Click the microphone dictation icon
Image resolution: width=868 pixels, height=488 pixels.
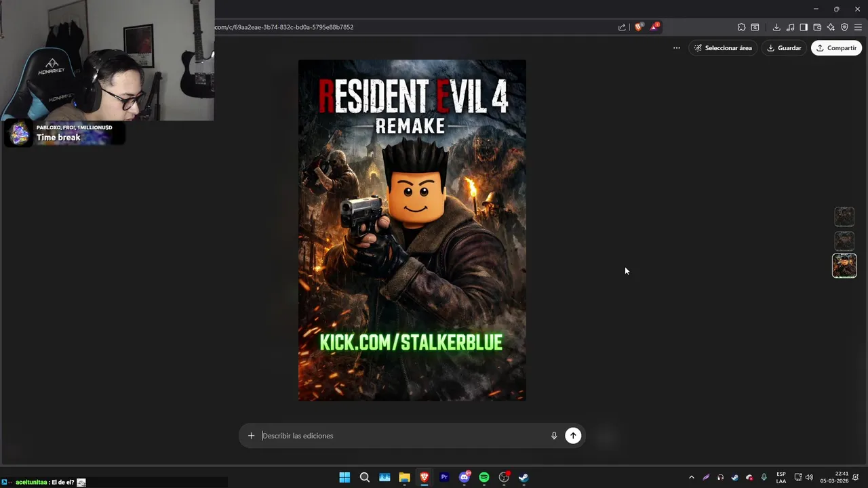pyautogui.click(x=554, y=436)
